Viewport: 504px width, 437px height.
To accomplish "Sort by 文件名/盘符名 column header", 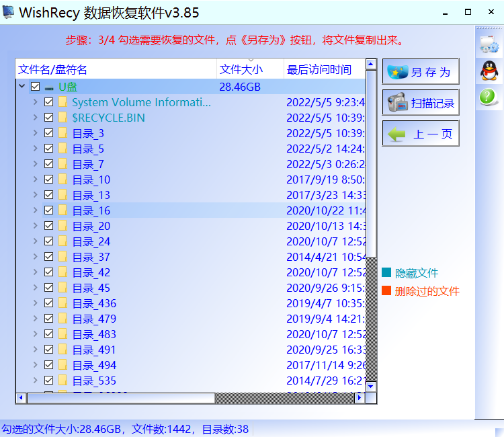I will [116, 69].
